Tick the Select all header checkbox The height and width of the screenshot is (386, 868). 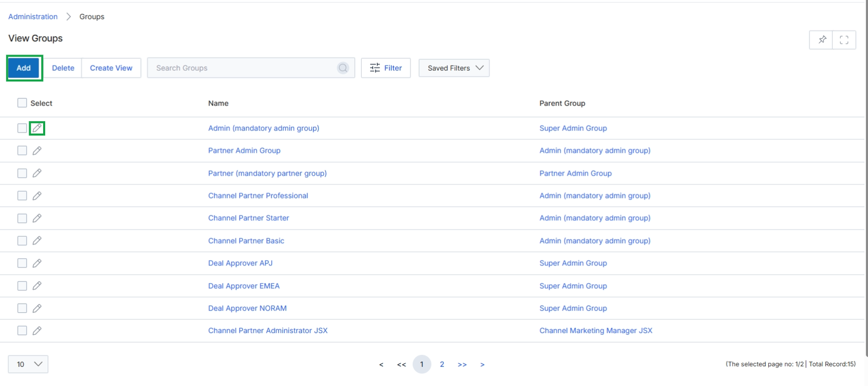[x=22, y=103]
